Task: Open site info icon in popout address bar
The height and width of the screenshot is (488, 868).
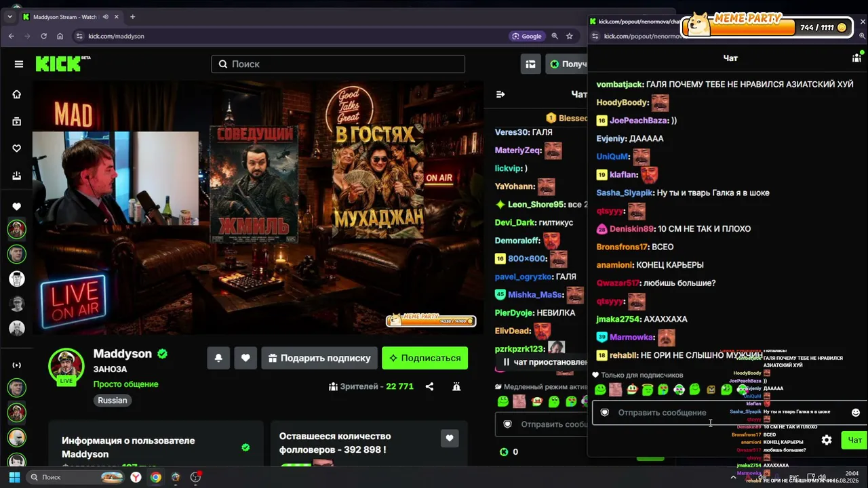Action: click(x=595, y=36)
